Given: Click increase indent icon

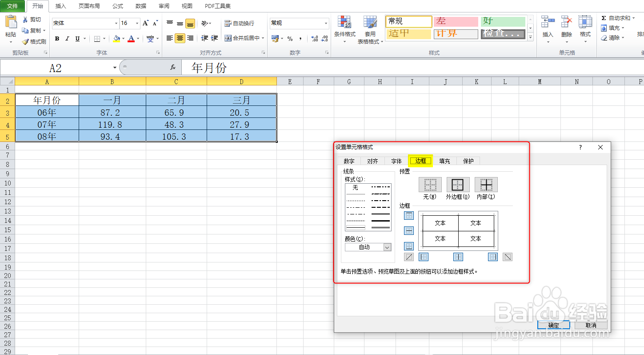Looking at the screenshot, I should click(215, 38).
